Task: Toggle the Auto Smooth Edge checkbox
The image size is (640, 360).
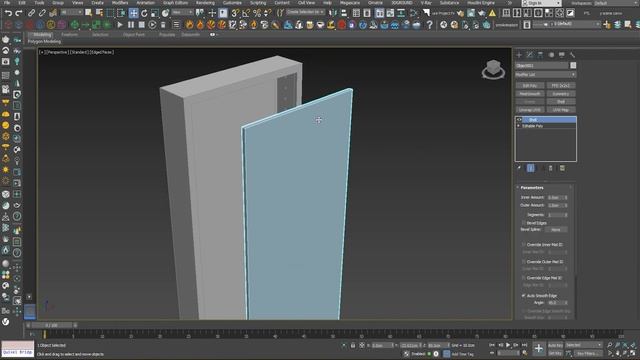Action: pyautogui.click(x=524, y=296)
